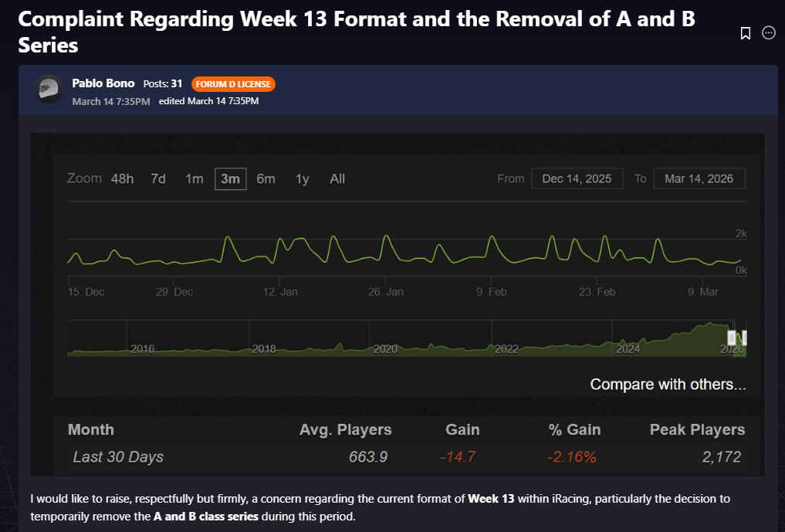The image size is (785, 532).
Task: Click the From date field
Action: [x=577, y=178]
